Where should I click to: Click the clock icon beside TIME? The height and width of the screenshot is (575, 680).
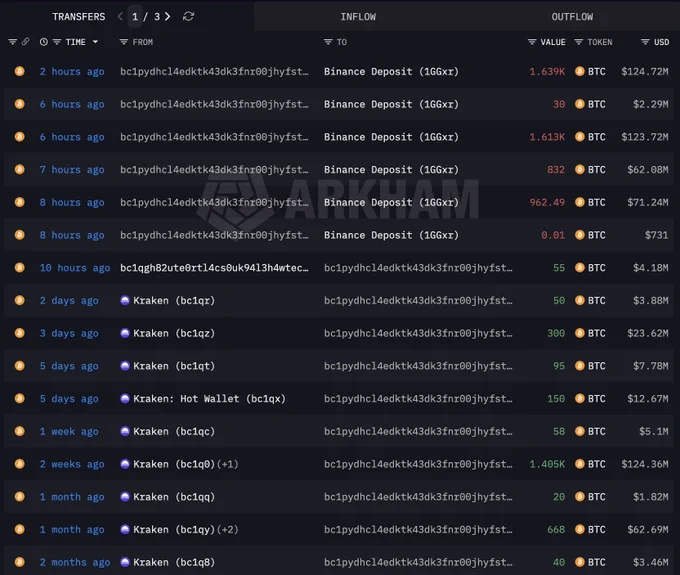[x=44, y=42]
